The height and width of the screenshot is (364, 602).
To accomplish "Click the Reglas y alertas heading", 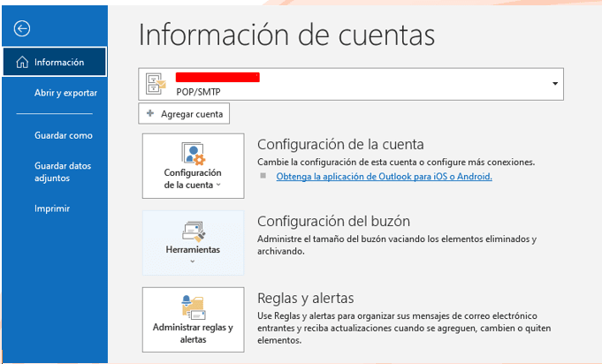I will 306,298.
